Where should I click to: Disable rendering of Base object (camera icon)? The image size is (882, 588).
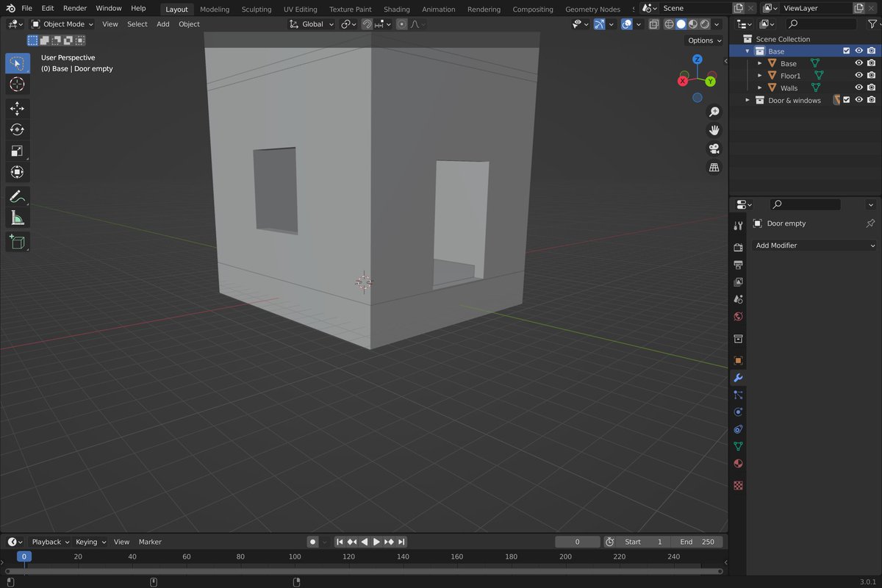tap(871, 64)
